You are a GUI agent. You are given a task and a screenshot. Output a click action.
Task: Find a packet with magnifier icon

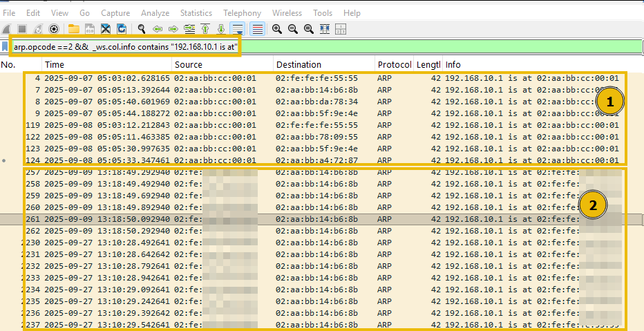[x=142, y=29]
